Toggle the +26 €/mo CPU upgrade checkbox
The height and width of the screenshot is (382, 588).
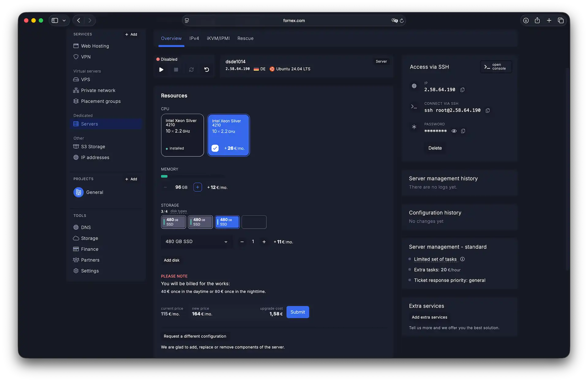[x=215, y=148]
